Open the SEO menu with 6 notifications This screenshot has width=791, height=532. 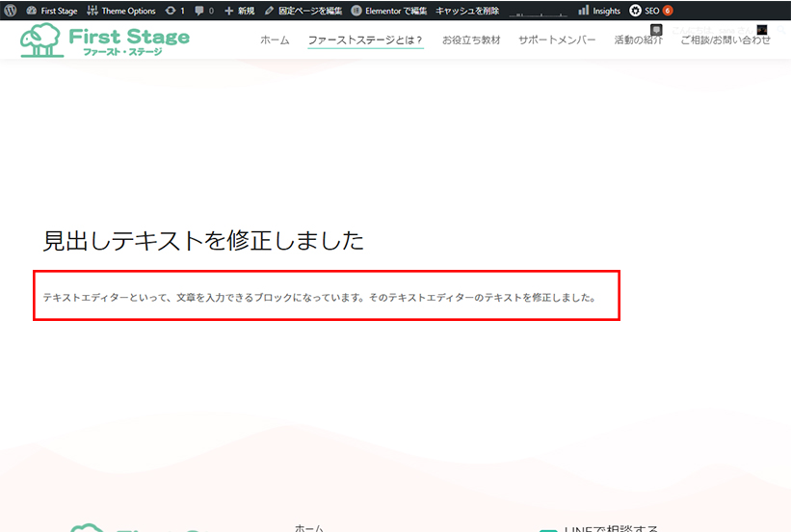tap(650, 11)
